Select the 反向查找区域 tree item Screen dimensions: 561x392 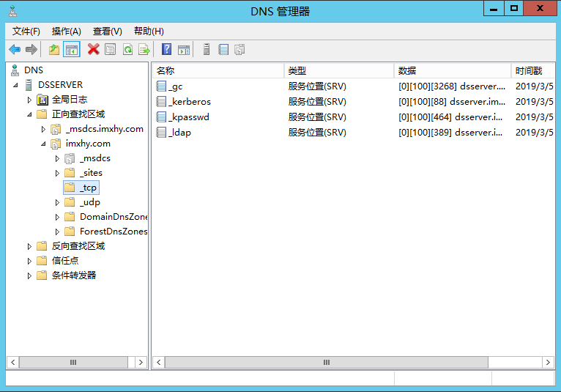78,246
